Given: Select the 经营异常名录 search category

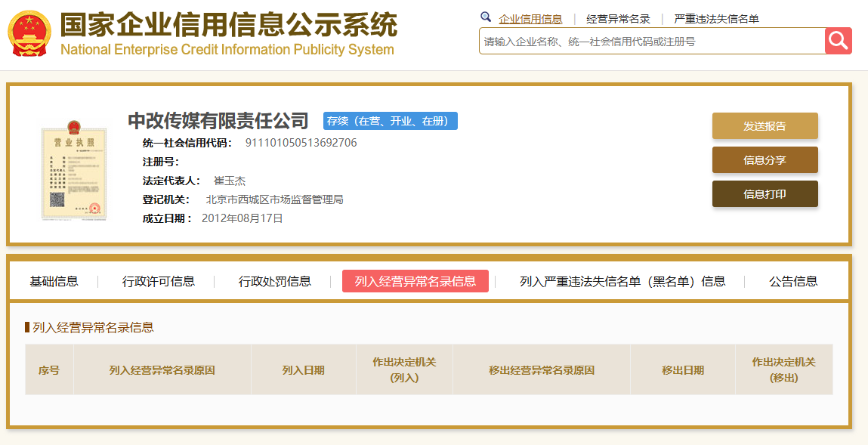Looking at the screenshot, I should click(619, 19).
